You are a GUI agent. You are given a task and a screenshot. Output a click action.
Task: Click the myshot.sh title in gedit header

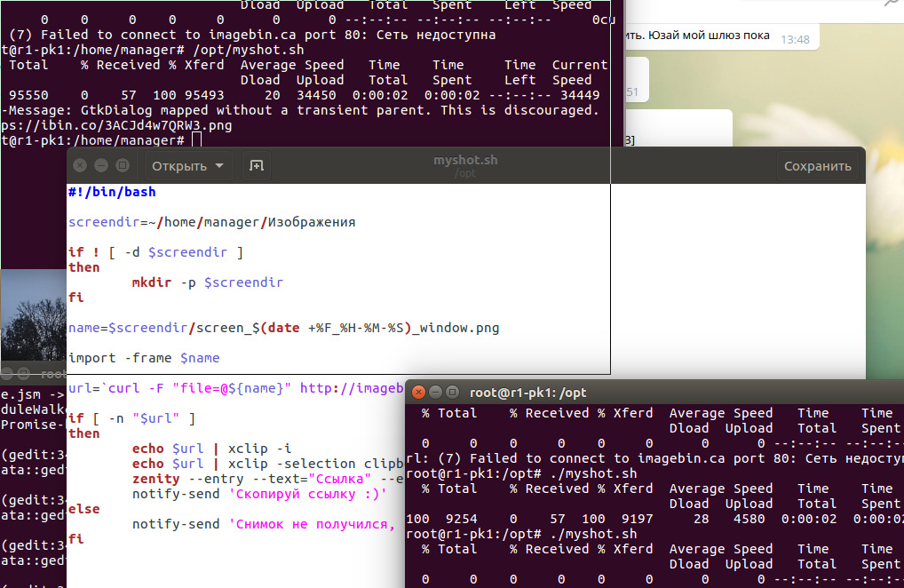pyautogui.click(x=465, y=160)
